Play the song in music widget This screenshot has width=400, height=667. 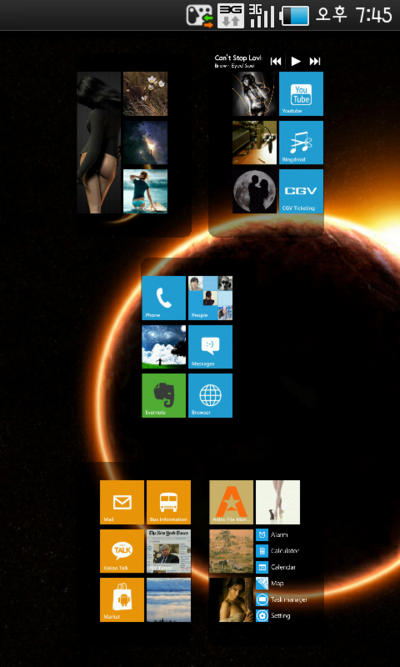pyautogui.click(x=296, y=61)
